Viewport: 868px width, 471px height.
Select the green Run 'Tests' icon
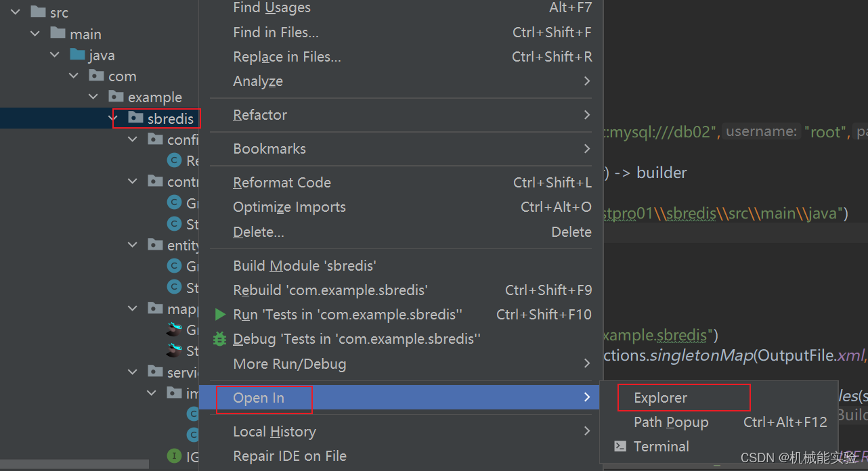point(219,314)
